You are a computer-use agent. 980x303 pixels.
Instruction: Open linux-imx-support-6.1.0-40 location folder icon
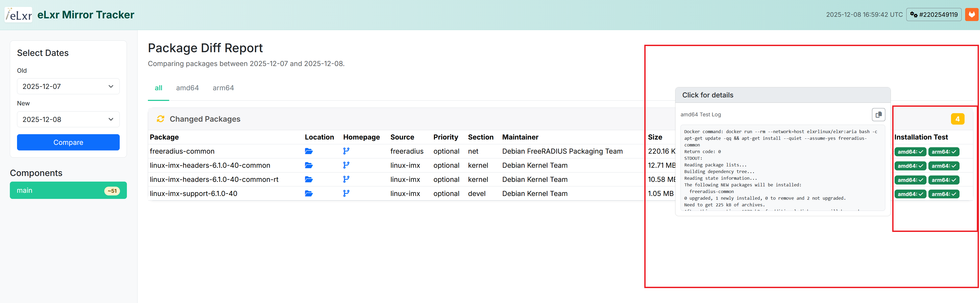309,193
